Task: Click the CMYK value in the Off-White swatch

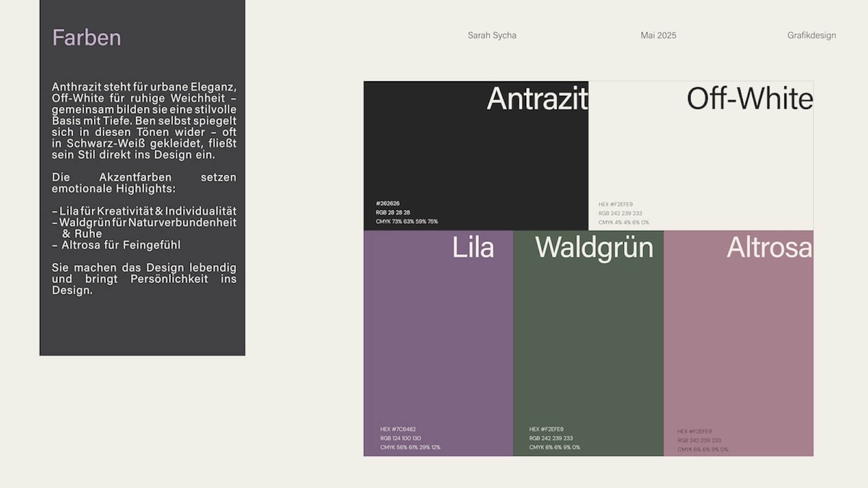Action: pyautogui.click(x=623, y=222)
